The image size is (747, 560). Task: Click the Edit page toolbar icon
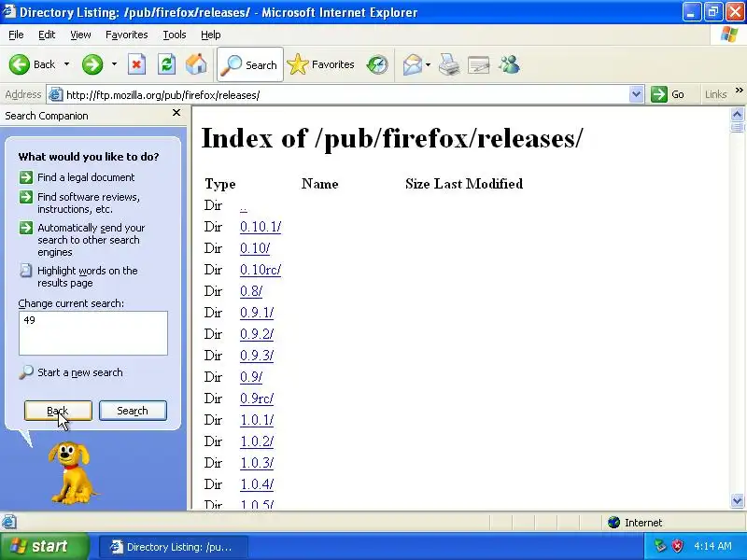click(x=478, y=64)
